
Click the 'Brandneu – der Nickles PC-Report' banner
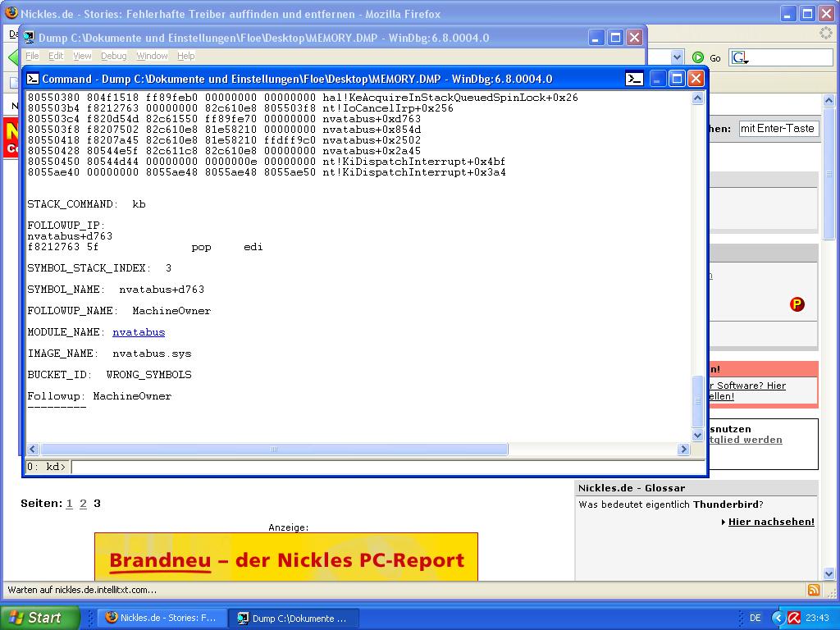[286, 557]
